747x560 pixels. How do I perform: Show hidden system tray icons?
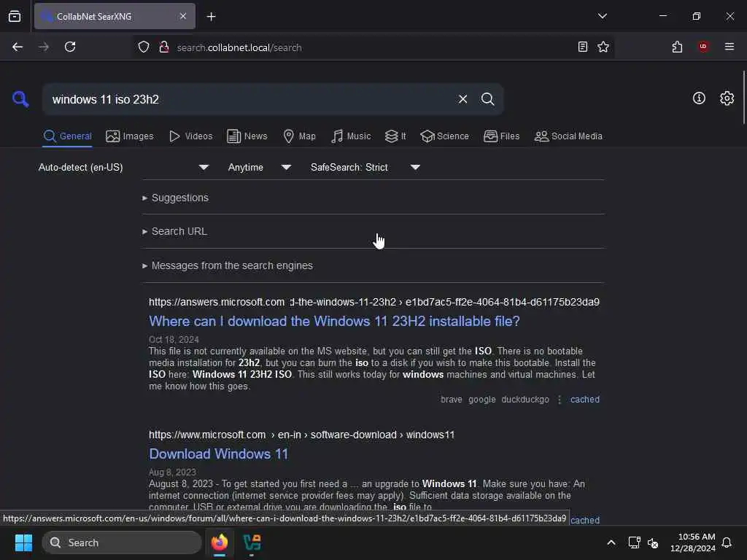click(611, 542)
